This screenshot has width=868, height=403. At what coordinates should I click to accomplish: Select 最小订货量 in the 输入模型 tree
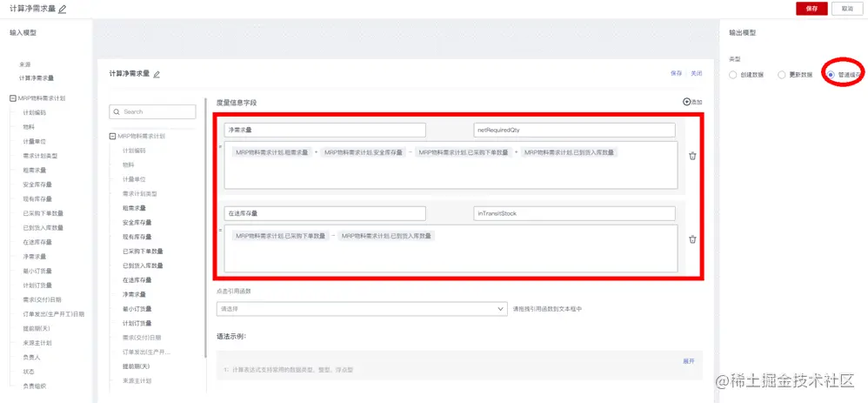(37, 271)
